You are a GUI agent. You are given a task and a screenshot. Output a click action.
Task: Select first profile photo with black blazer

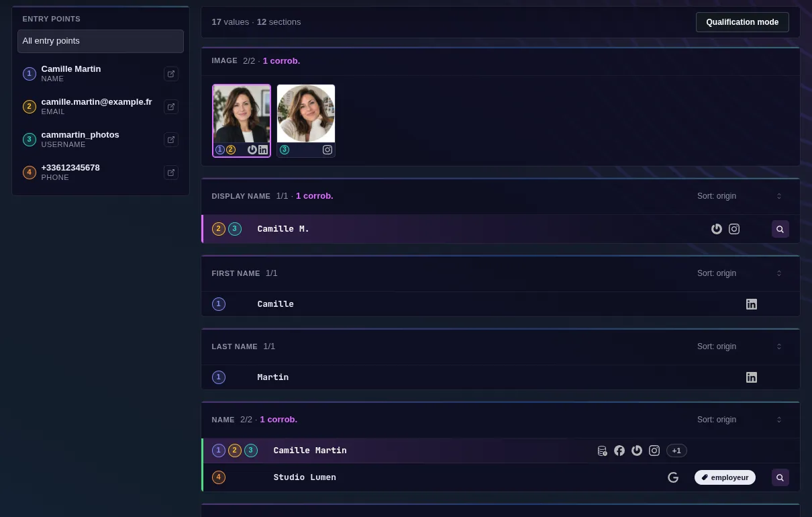pyautogui.click(x=242, y=113)
